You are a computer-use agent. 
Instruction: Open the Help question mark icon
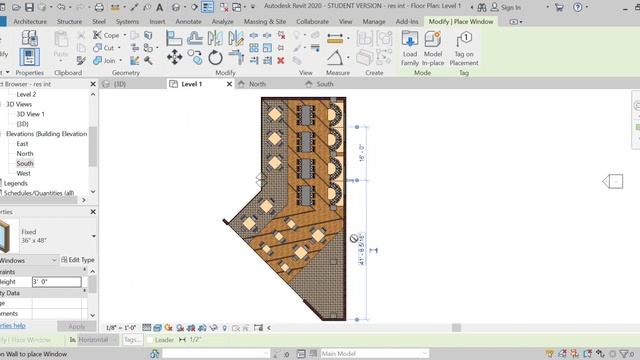577,7
